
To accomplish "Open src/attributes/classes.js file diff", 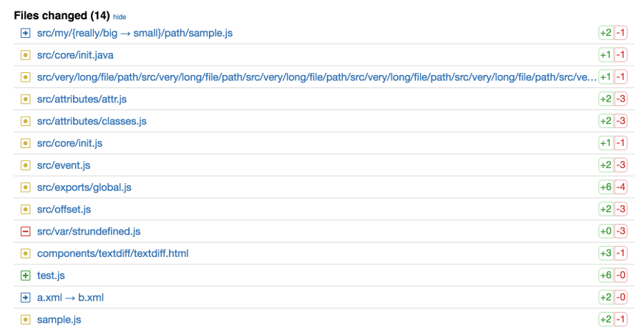I will pos(92,122).
